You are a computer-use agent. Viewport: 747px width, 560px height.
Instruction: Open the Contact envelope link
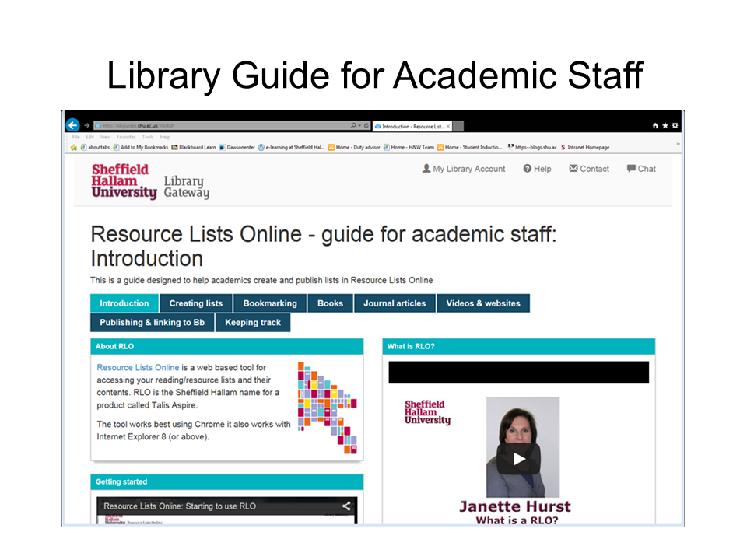589,169
